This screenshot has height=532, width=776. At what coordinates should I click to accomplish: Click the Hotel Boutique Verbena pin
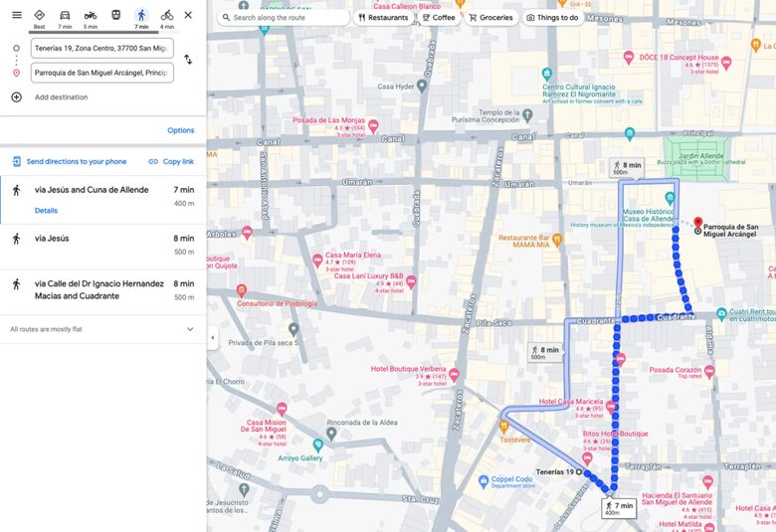coord(454,374)
